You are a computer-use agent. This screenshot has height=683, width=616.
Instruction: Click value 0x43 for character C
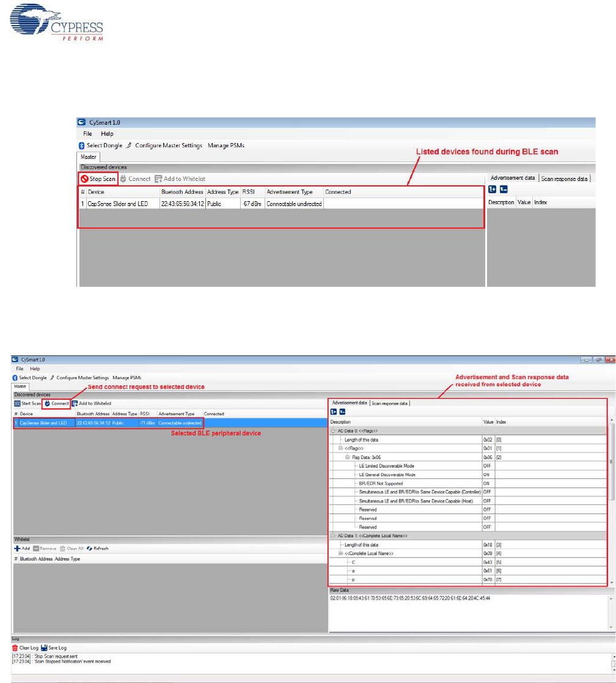(488, 563)
